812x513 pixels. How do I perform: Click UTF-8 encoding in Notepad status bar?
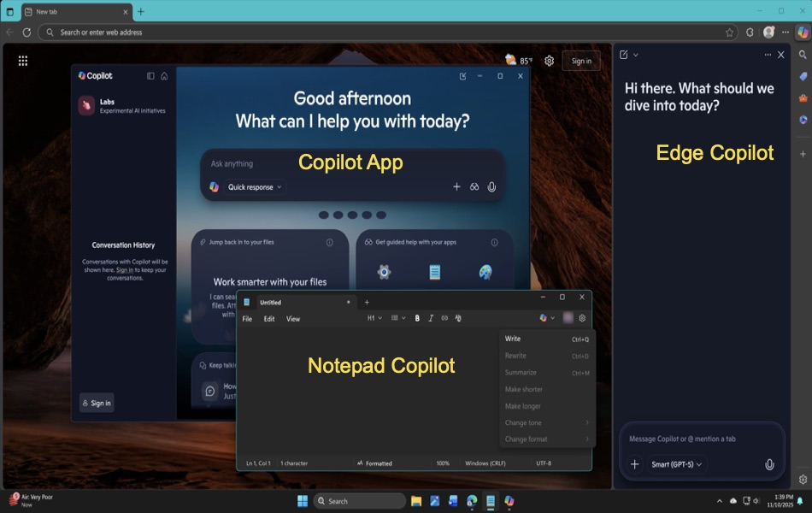544,463
